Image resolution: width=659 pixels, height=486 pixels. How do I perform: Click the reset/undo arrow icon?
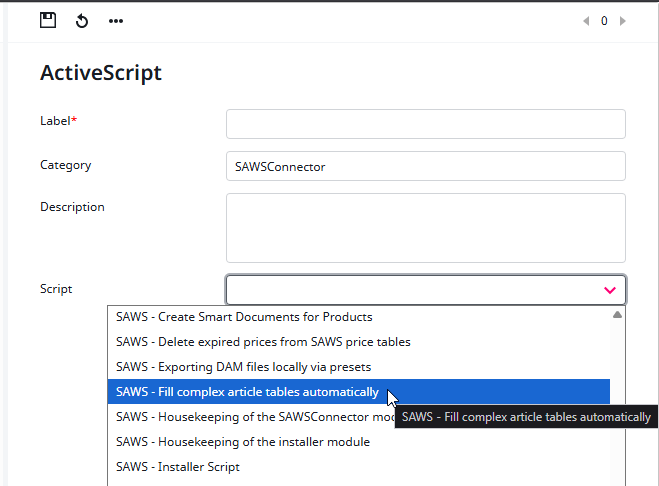point(82,21)
